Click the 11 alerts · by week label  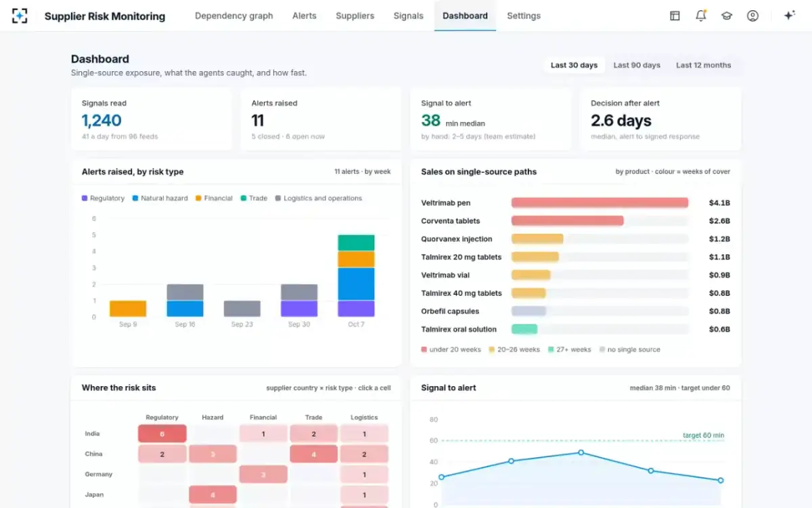pyautogui.click(x=363, y=171)
